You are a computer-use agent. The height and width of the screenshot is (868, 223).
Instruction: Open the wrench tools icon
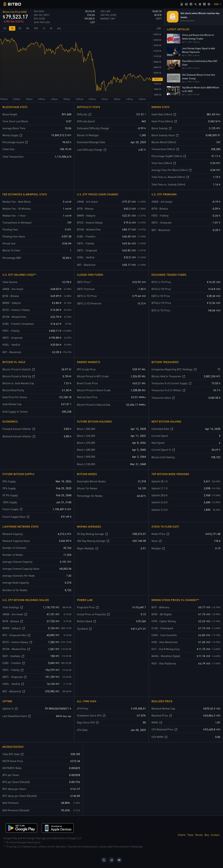(x=195, y=4)
